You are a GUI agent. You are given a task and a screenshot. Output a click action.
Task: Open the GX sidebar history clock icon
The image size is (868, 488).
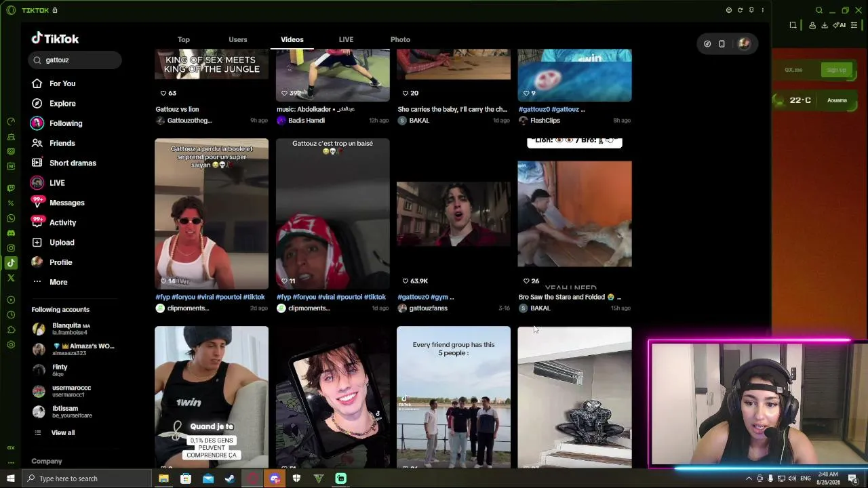(x=11, y=314)
